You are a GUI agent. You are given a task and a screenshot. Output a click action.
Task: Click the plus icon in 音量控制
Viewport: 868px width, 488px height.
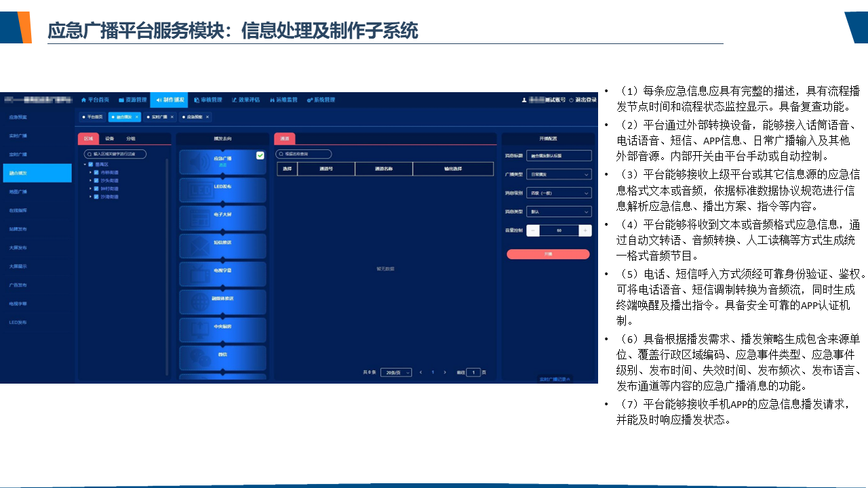point(585,230)
